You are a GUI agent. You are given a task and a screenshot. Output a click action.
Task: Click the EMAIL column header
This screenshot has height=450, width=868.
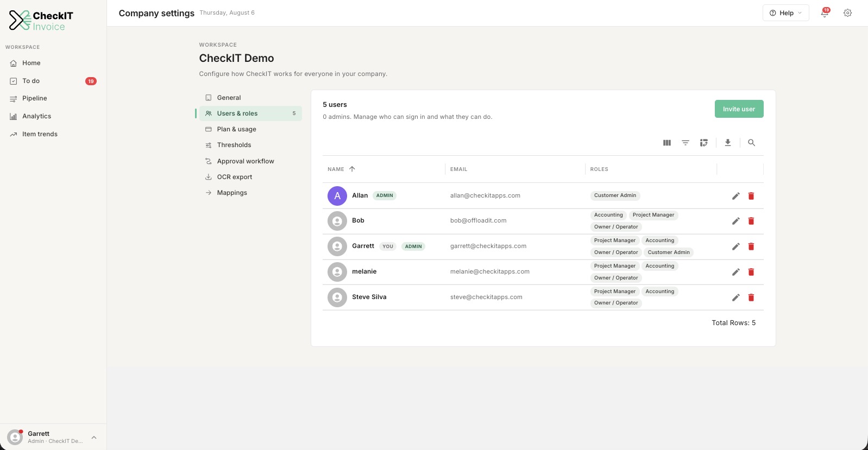458,169
